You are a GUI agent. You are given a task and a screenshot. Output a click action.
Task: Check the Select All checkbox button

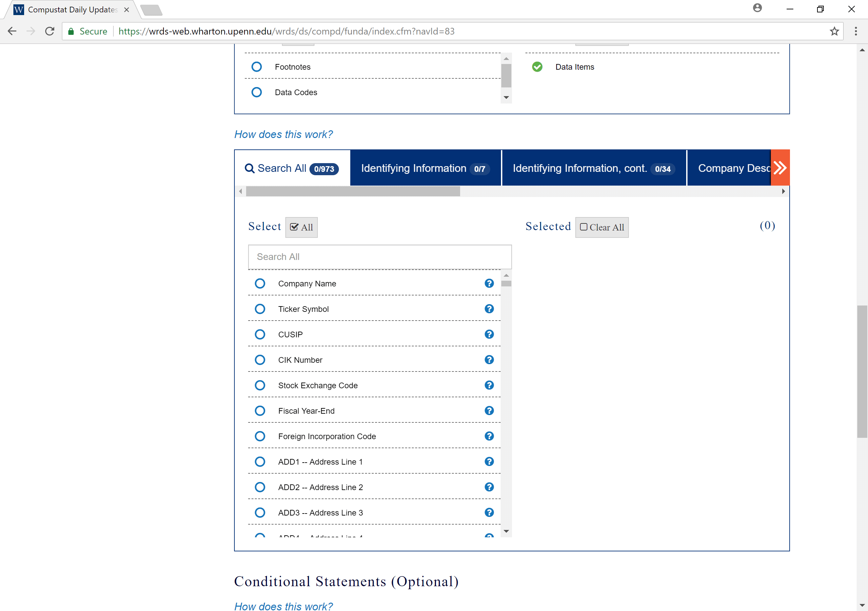(x=301, y=227)
